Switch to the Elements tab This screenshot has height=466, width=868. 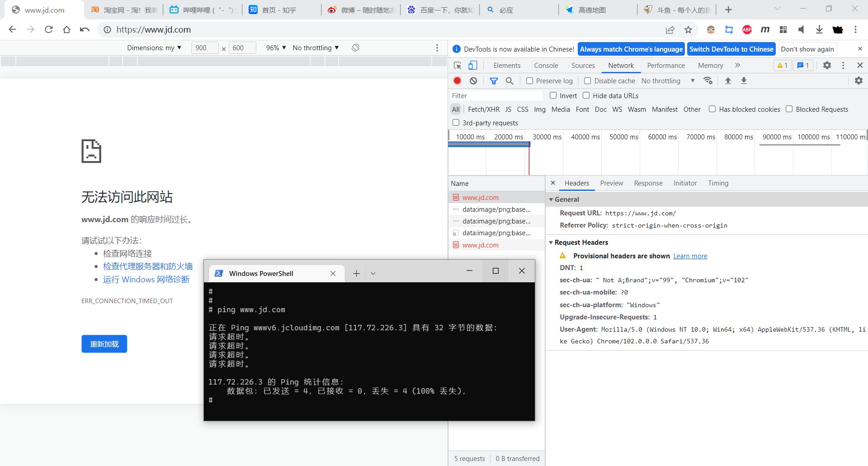point(507,65)
